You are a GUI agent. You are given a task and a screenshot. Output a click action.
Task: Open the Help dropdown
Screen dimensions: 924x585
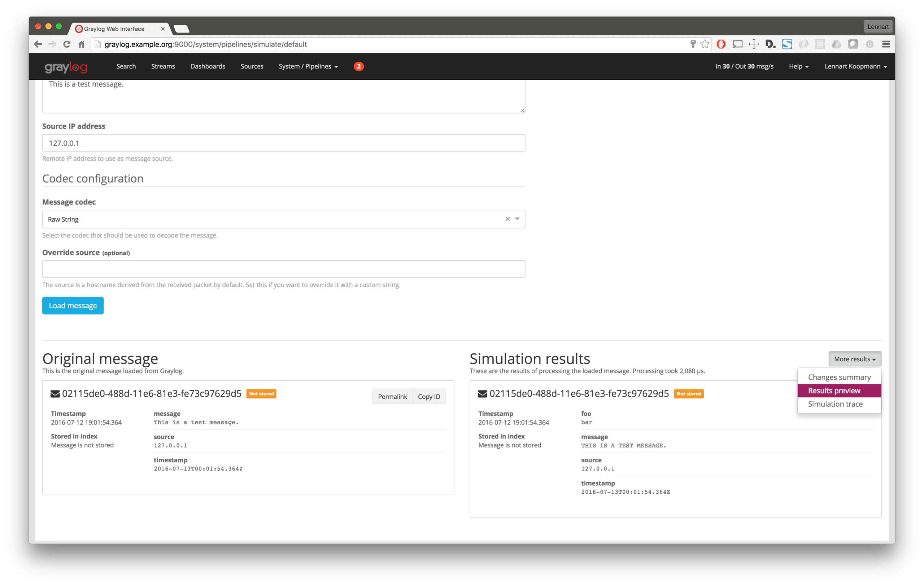[x=798, y=66]
